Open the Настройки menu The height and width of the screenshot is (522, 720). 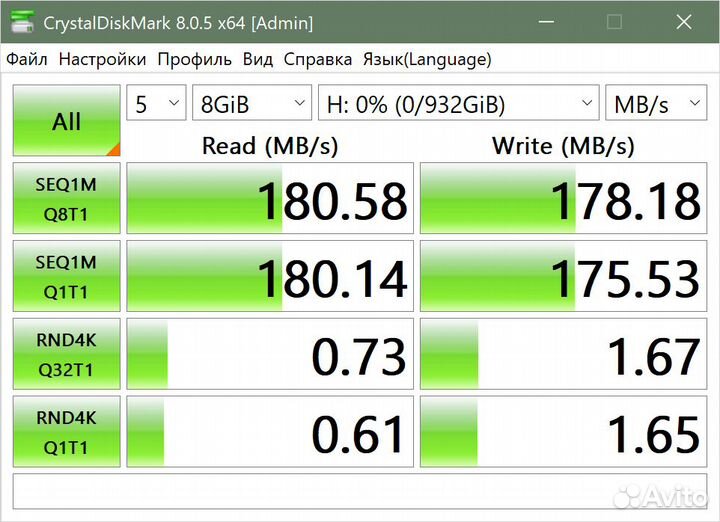(102, 59)
